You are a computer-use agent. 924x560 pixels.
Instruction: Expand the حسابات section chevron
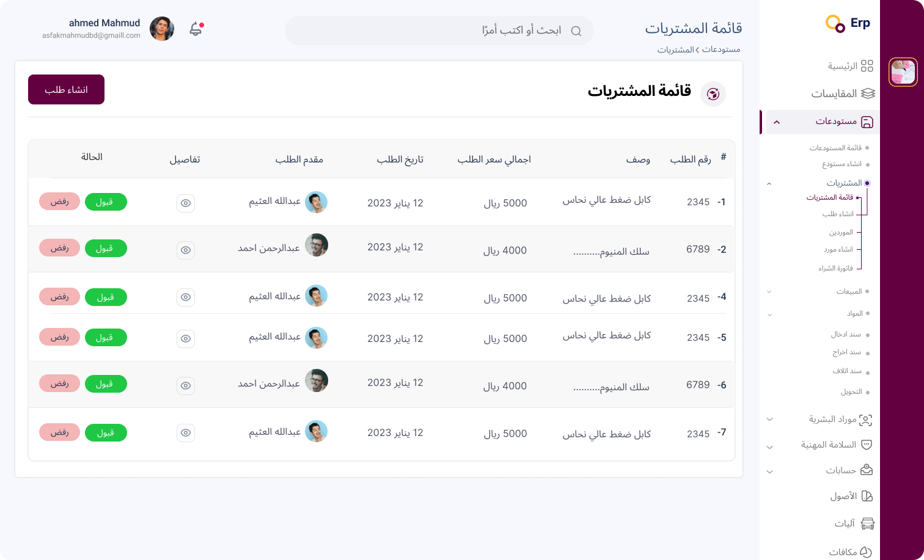click(770, 471)
